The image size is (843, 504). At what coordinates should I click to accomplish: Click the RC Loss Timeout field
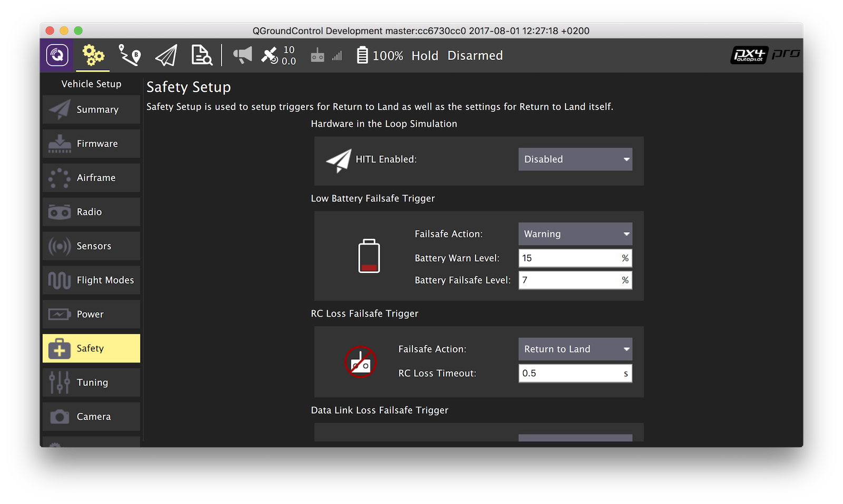click(x=569, y=373)
